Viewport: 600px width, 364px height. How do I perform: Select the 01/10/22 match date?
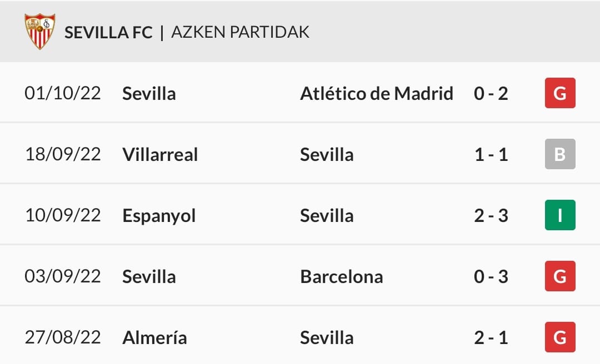coord(63,93)
